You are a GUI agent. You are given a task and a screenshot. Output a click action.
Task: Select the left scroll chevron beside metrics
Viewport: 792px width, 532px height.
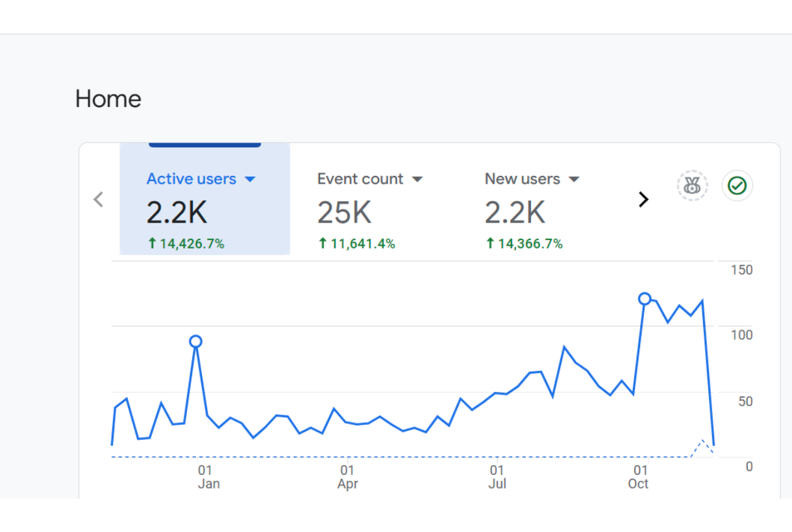pyautogui.click(x=99, y=199)
